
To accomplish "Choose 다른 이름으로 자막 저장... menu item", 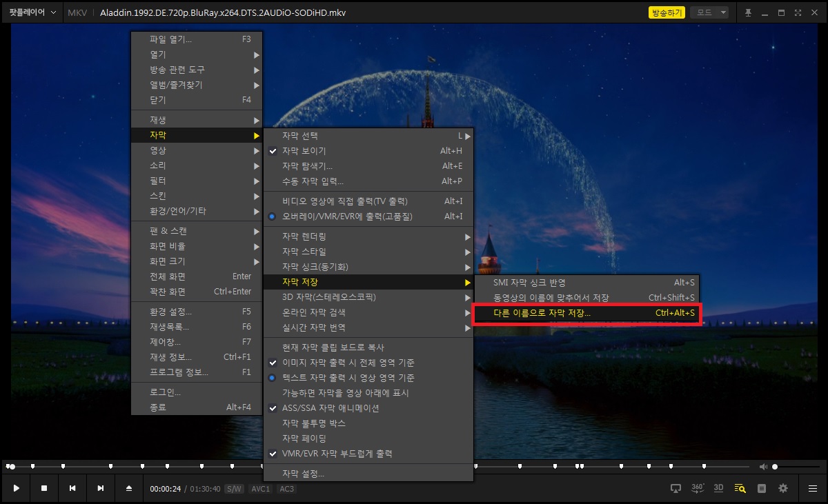I will click(586, 313).
